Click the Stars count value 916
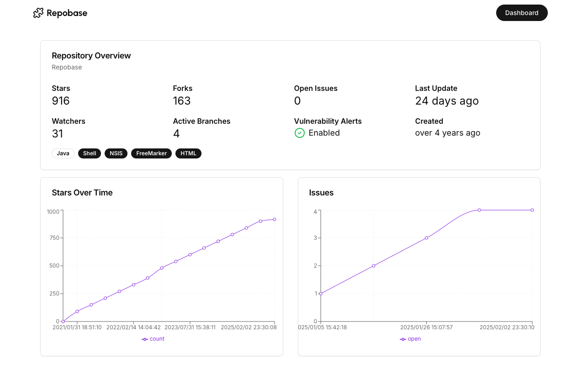Viewport: 588px width, 369px height. tap(61, 101)
